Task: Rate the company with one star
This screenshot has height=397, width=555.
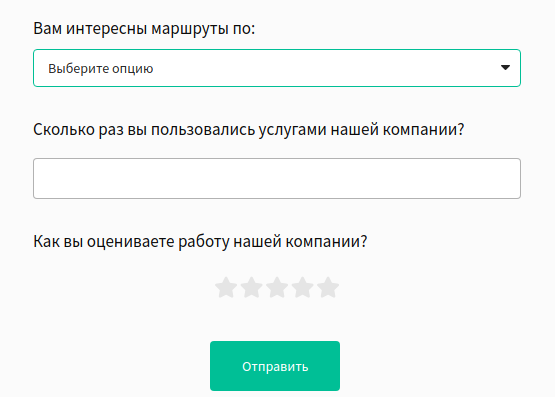Action: [226, 287]
